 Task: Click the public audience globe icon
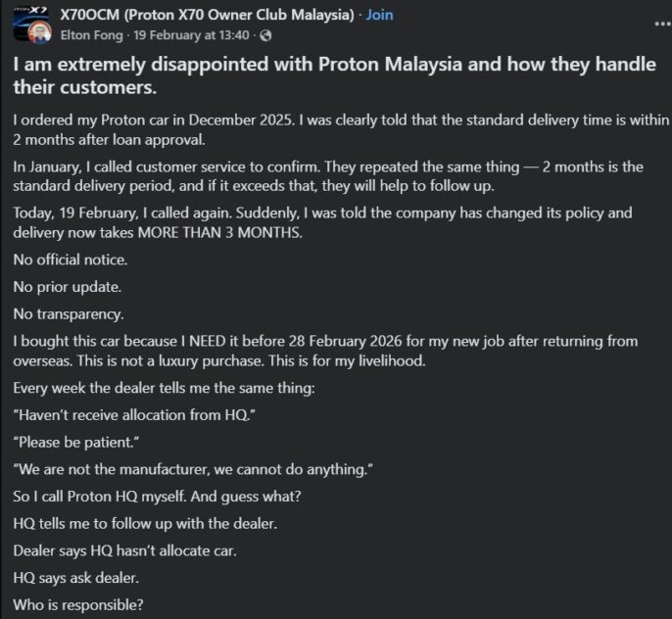pos(265,36)
